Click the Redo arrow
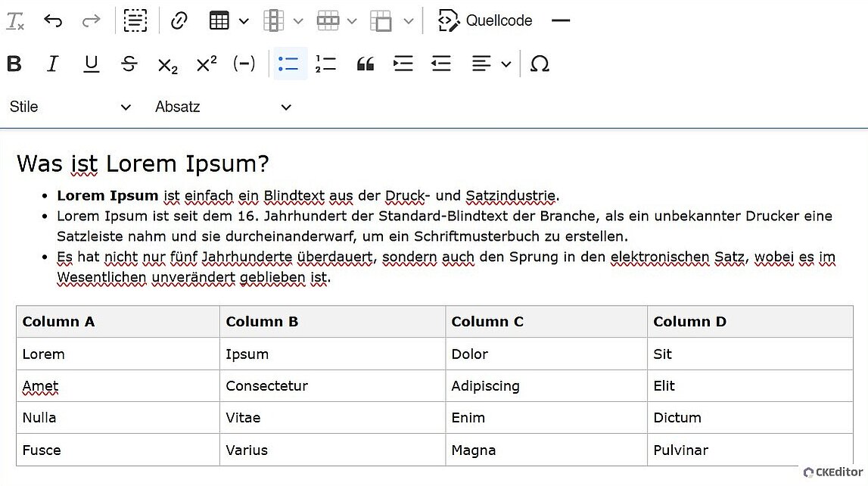This screenshot has height=486, width=868. tap(90, 20)
